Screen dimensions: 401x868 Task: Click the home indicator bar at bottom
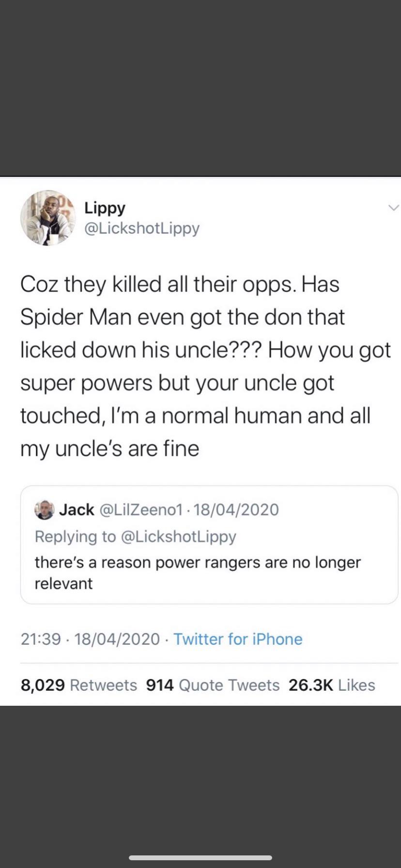coord(200,857)
